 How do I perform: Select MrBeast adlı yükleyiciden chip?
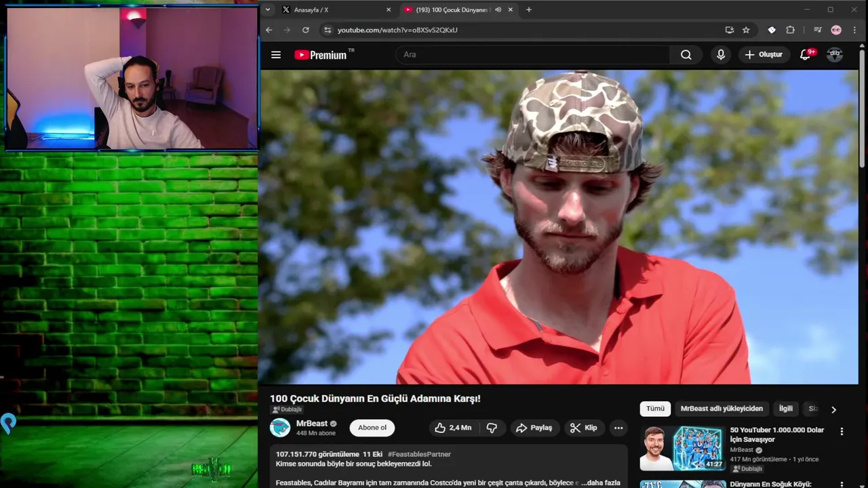click(x=722, y=409)
